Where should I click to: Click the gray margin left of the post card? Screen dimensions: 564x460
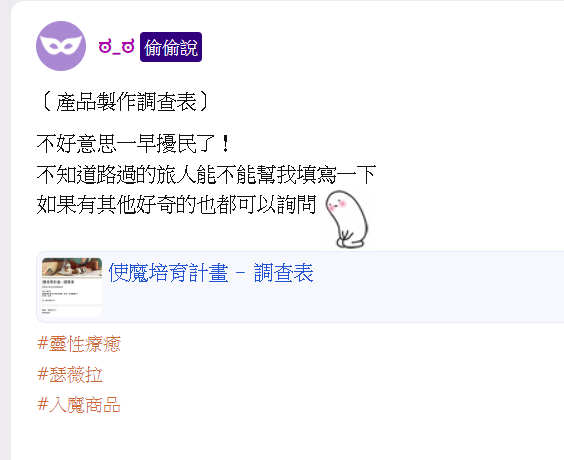tap(5, 230)
